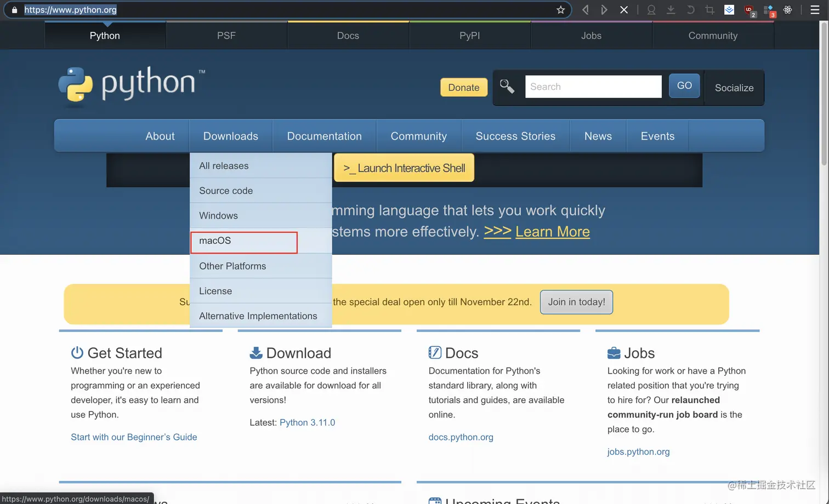
Task: Open the Documentation navigation menu
Action: (x=325, y=136)
